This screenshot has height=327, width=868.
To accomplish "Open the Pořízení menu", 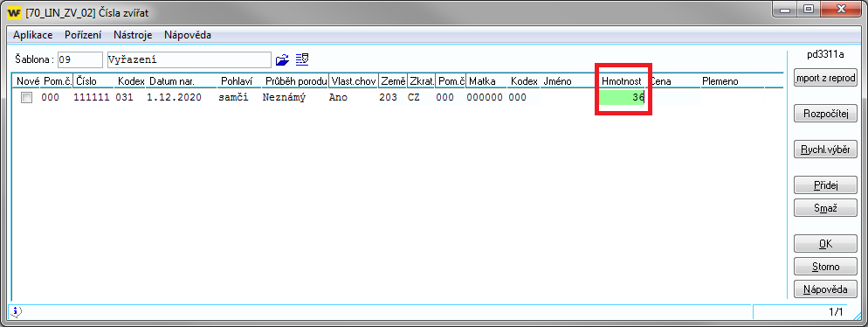I will (x=83, y=35).
